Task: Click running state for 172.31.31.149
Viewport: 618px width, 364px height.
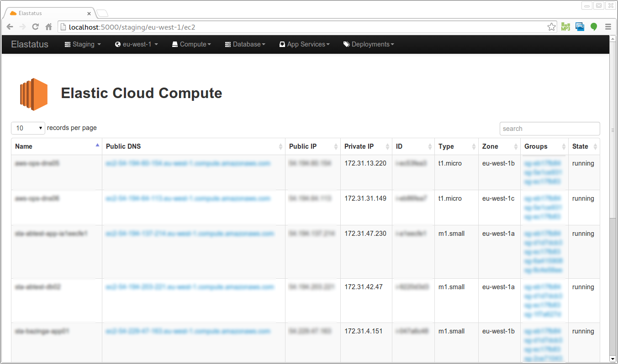Action: pyautogui.click(x=583, y=198)
